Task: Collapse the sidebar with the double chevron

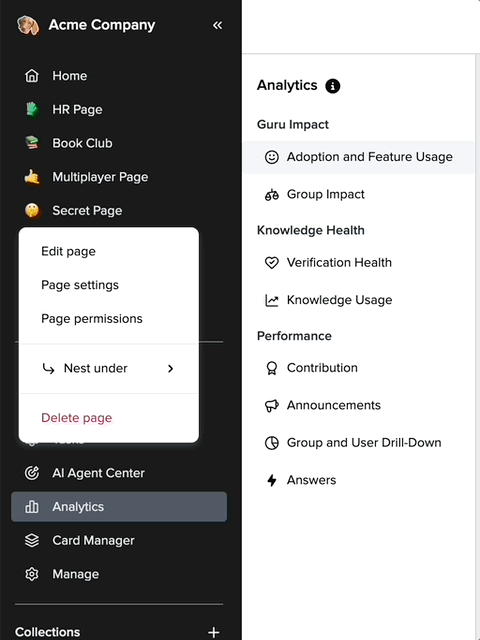Action: [x=218, y=25]
